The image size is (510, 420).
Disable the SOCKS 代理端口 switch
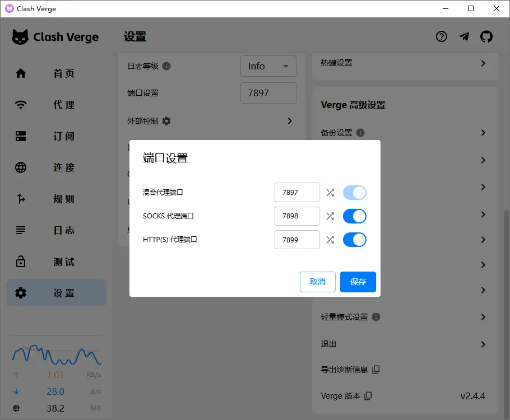[x=355, y=216]
